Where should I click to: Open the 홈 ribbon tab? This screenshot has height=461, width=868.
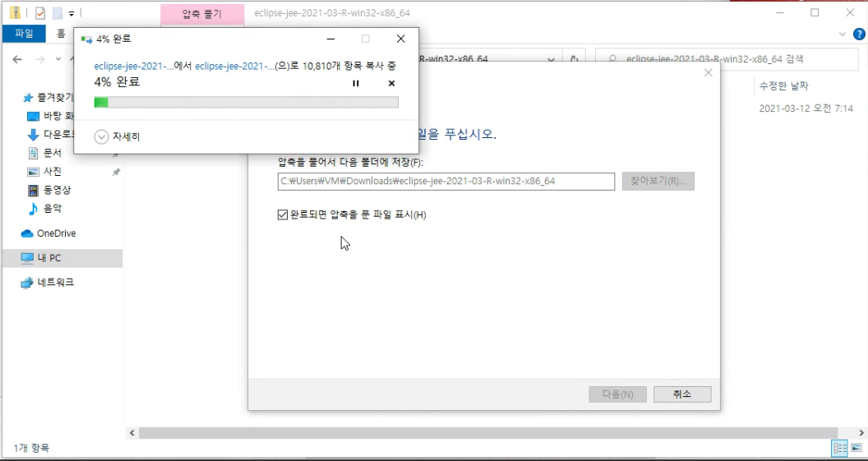[61, 34]
